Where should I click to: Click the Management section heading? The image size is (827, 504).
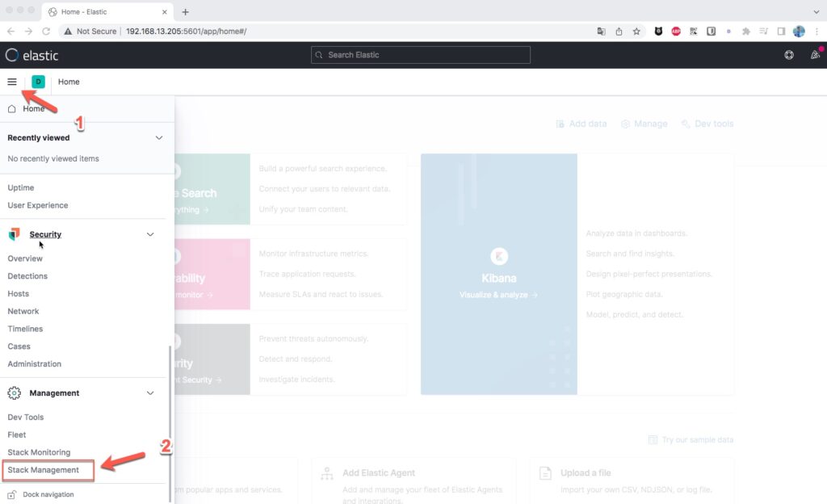54,393
